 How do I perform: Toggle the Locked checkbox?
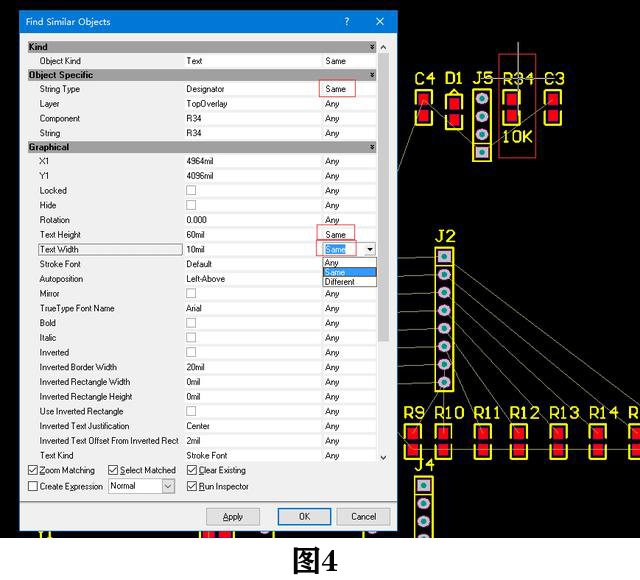(191, 191)
